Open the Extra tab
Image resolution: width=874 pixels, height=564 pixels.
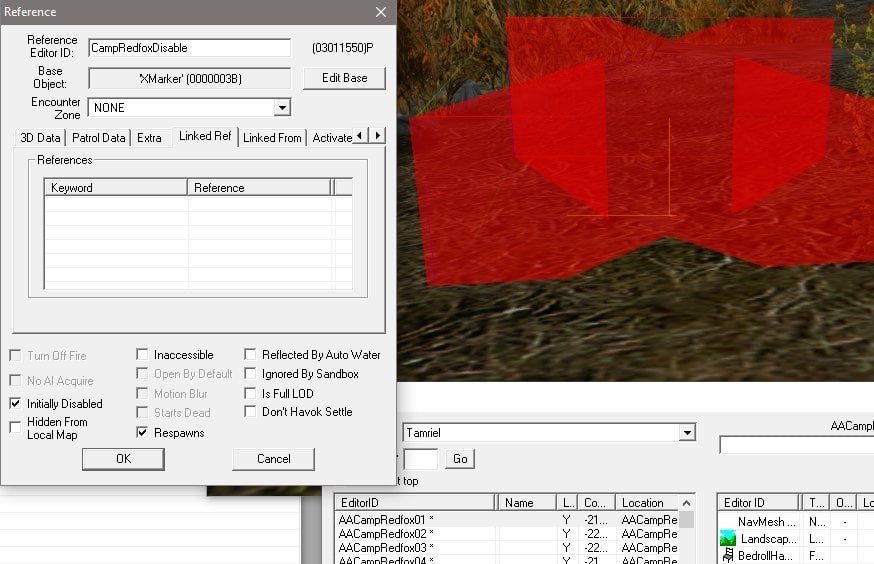[149, 138]
